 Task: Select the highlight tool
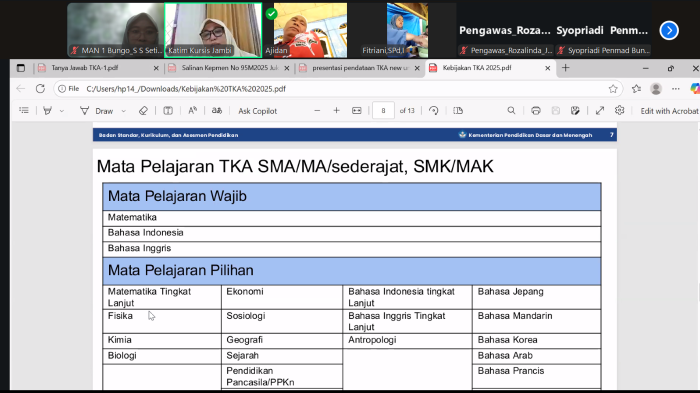pos(47,110)
